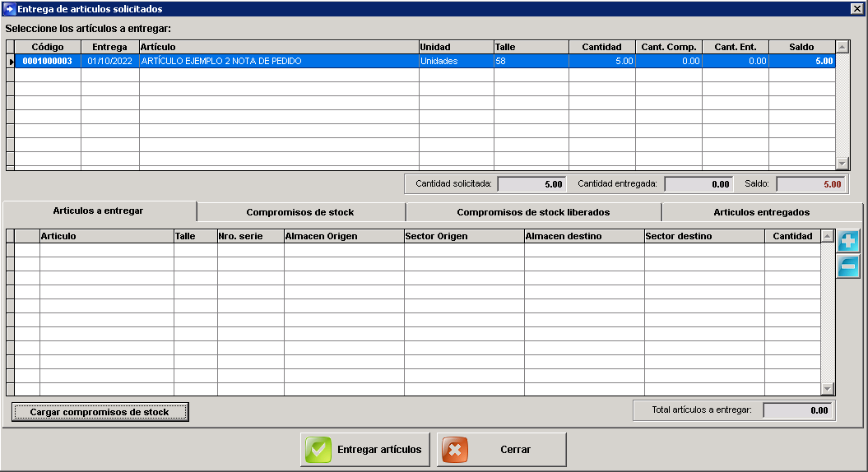
Task: Click the Almacen Origen column header
Action: click(x=344, y=236)
